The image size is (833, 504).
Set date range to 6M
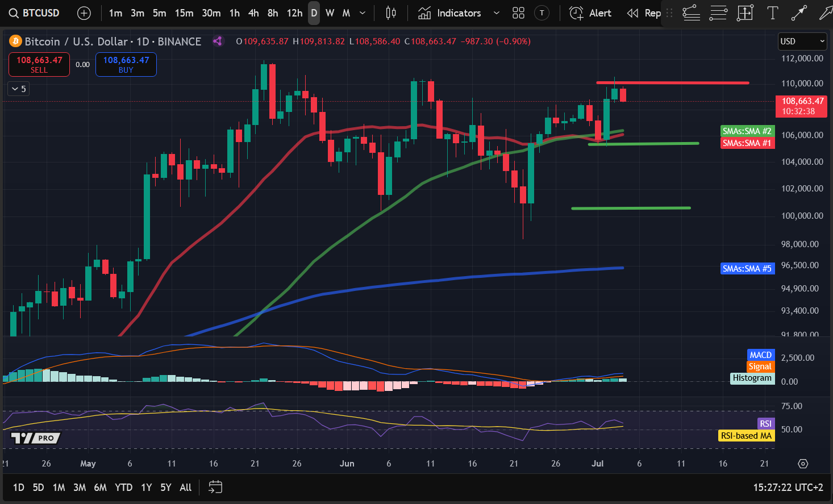(100, 488)
